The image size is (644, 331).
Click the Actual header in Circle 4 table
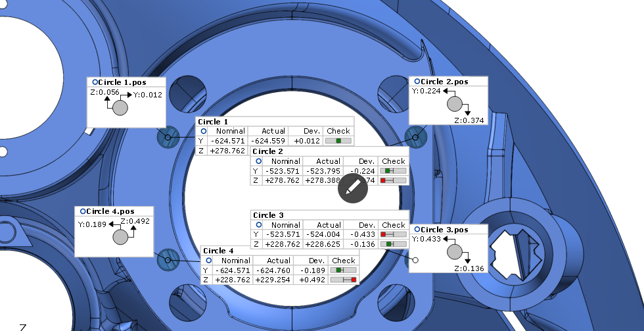pyautogui.click(x=279, y=261)
